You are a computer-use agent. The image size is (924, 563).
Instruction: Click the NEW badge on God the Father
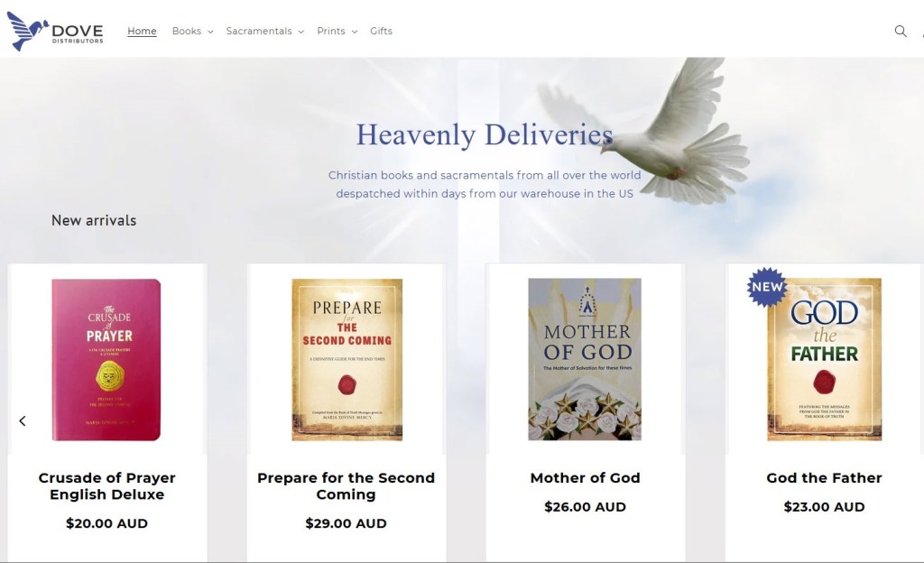click(767, 287)
